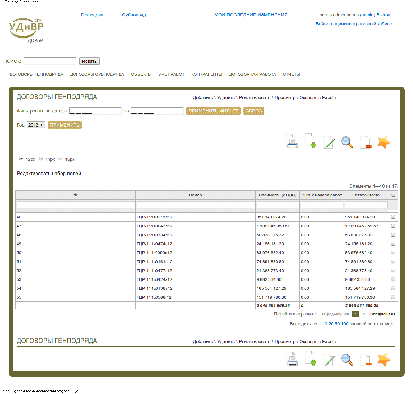
Task: Click the small tan button right of filter
Action: tap(253, 111)
